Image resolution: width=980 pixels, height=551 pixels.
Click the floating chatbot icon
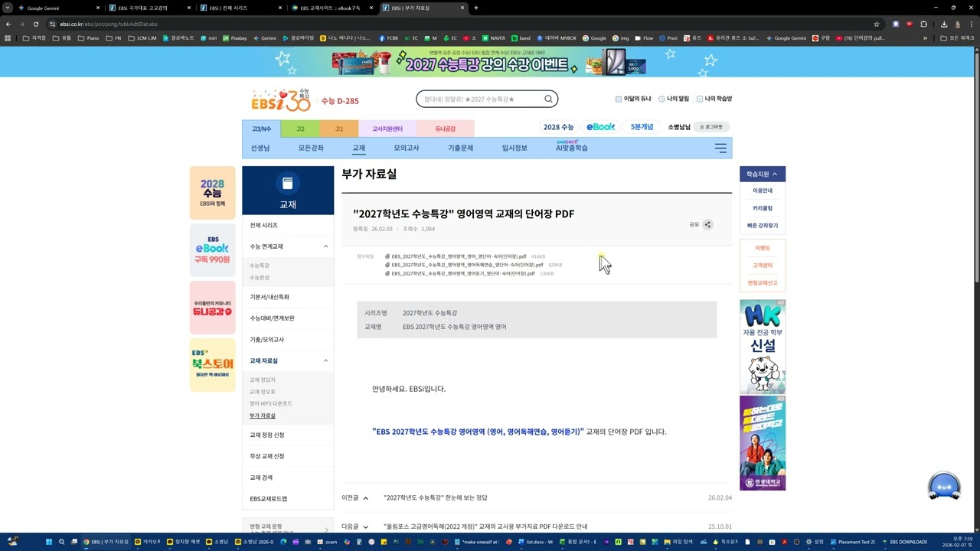(x=944, y=486)
